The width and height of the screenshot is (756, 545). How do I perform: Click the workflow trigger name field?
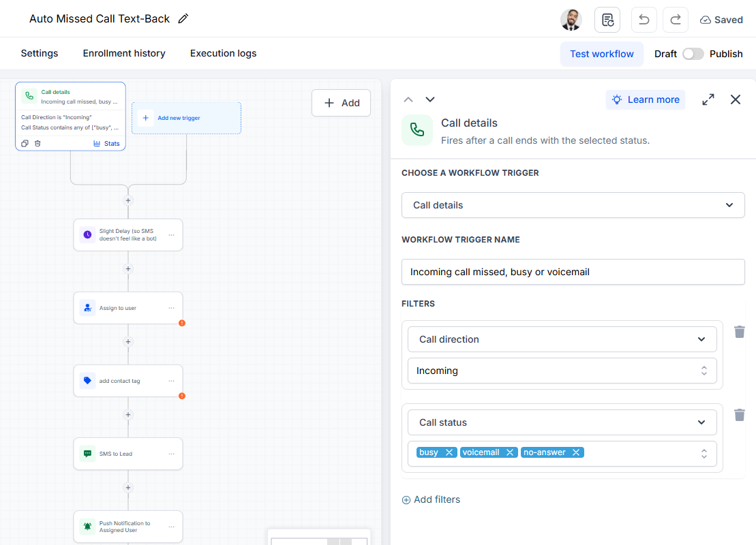coord(573,272)
